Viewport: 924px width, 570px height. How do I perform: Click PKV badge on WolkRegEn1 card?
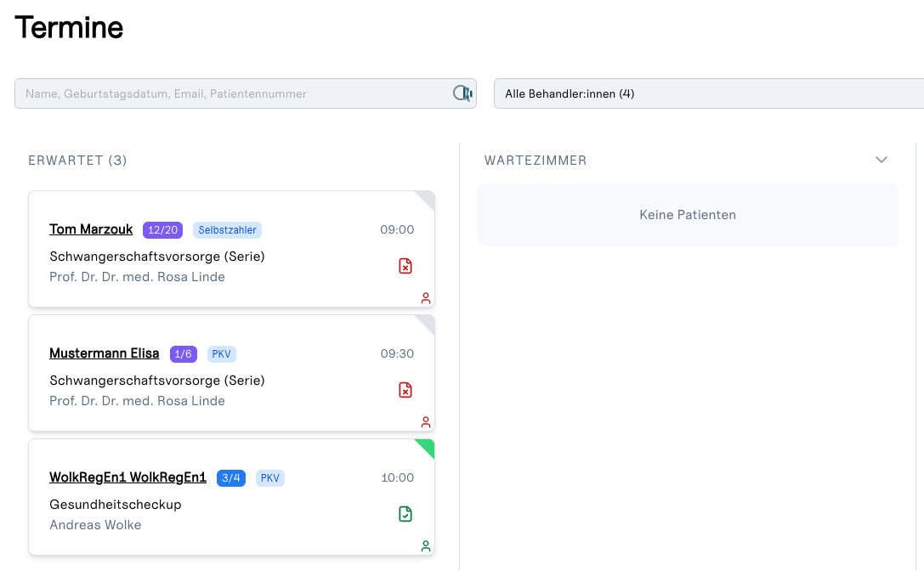(270, 477)
